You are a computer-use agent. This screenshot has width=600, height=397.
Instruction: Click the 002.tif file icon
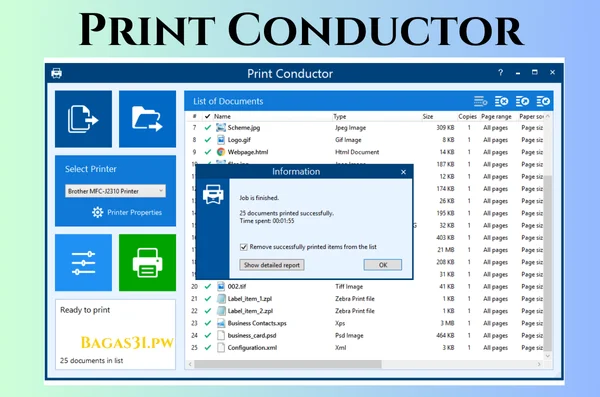click(x=221, y=286)
